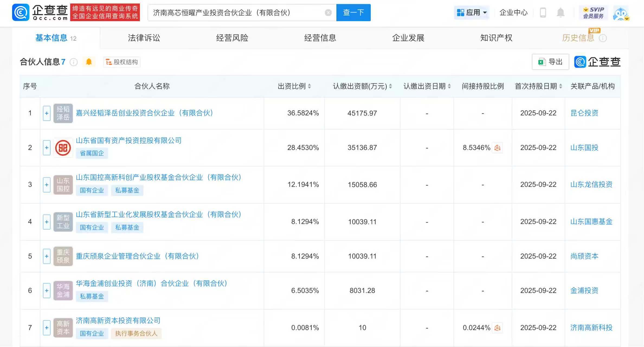Open the 应用 dropdown menu

[x=472, y=12]
